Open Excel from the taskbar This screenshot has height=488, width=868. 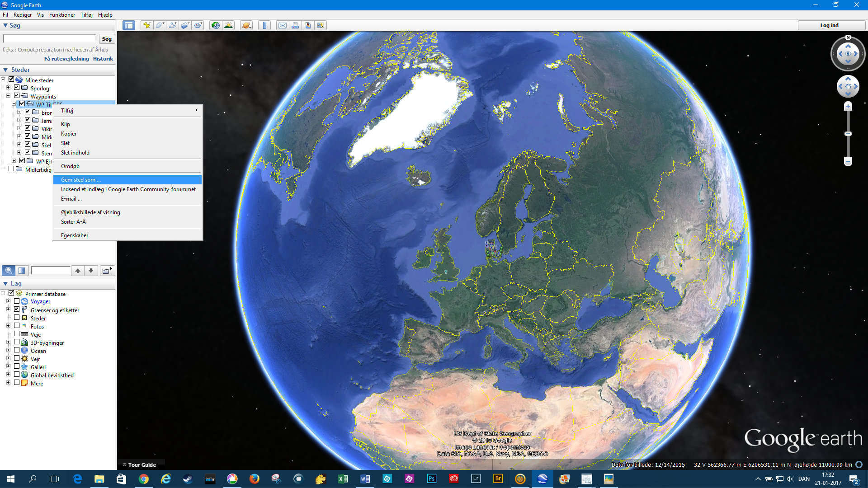343,479
